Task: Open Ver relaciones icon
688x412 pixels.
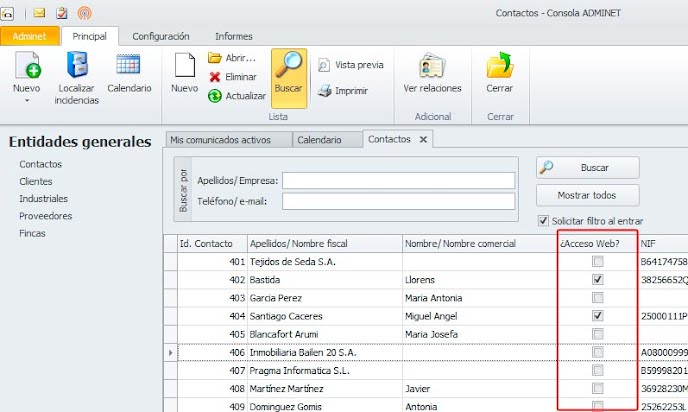Action: [x=432, y=66]
